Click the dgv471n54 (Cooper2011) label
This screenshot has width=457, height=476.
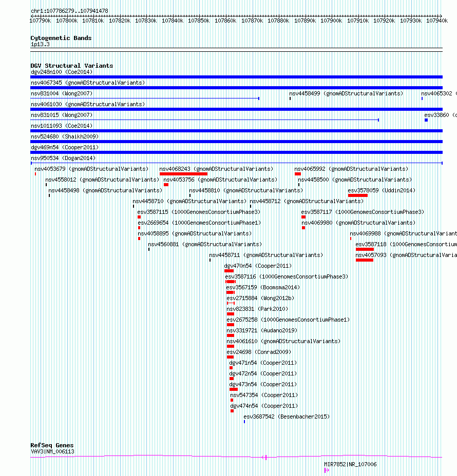click(x=263, y=363)
